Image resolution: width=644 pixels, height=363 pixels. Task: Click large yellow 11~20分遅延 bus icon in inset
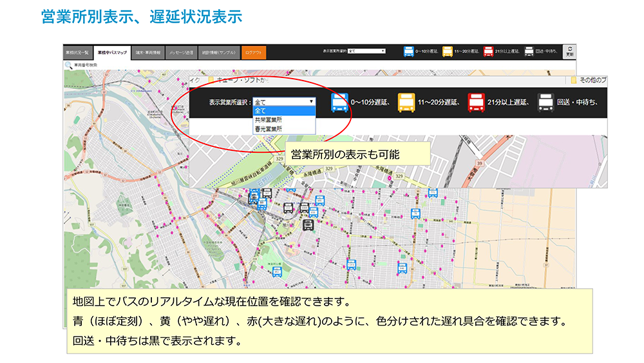pos(406,103)
